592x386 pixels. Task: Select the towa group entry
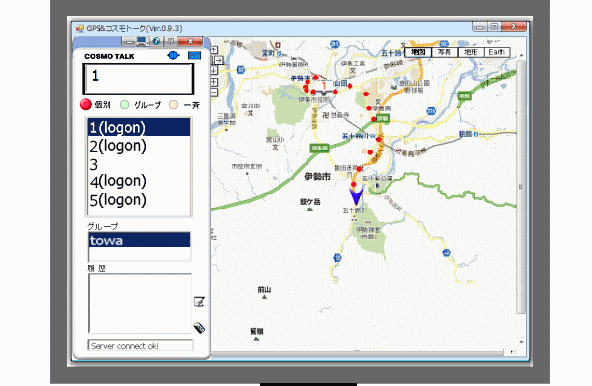click(139, 240)
